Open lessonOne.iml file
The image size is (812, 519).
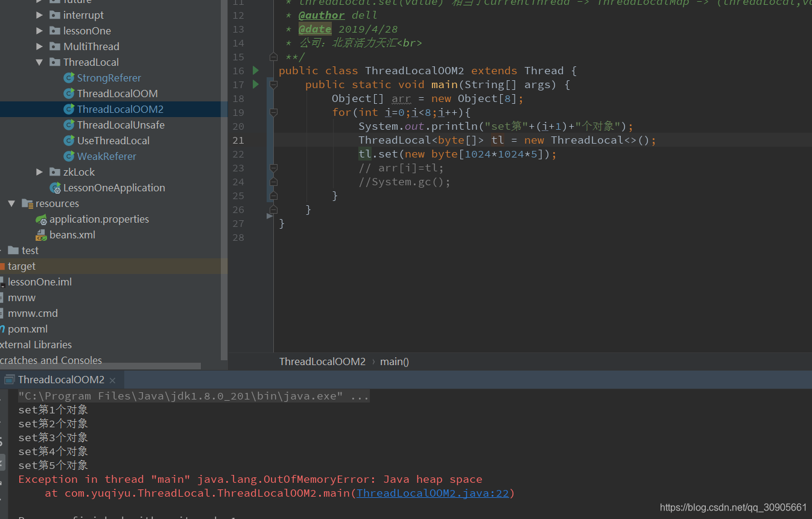(40, 282)
